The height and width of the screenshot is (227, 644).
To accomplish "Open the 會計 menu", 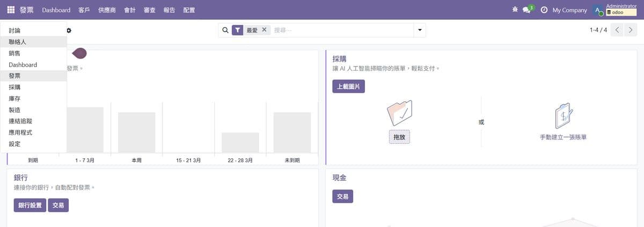I will pyautogui.click(x=130, y=10).
